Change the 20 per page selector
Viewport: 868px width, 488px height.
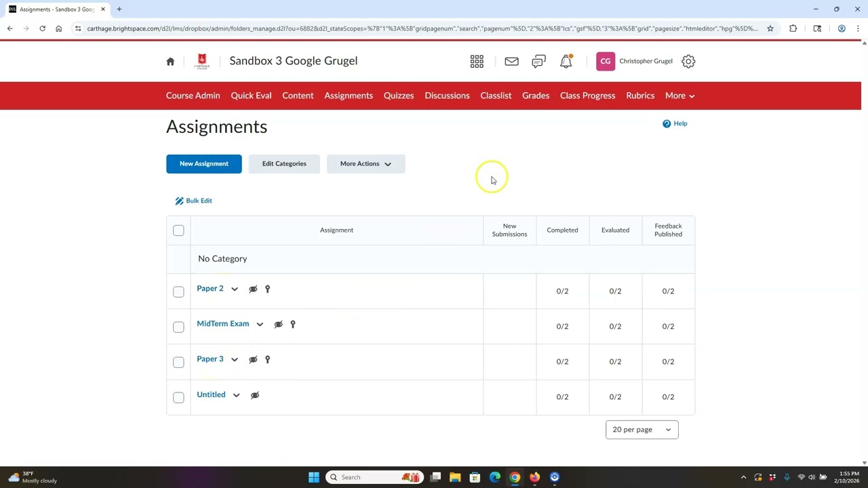click(642, 430)
